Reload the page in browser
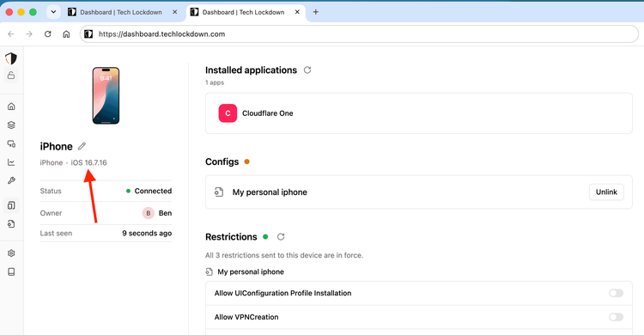644x335 pixels. [47, 34]
